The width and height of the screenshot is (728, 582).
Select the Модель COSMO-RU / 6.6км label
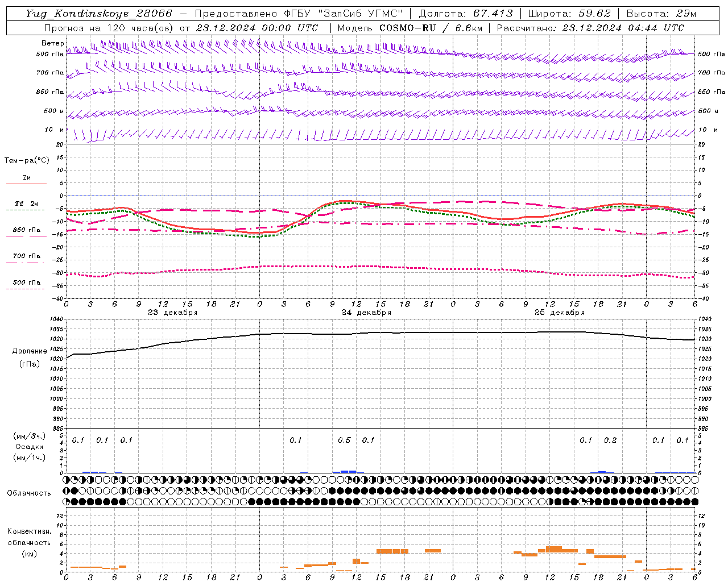(409, 28)
